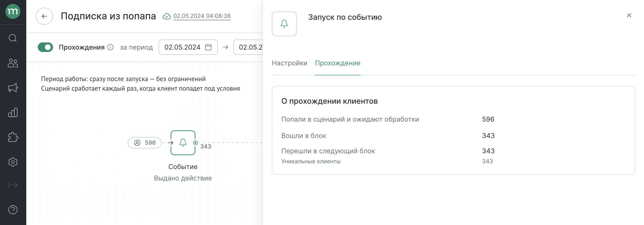Click 'О прохождении клиентов' heading
Image resolution: width=644 pixels, height=225 pixels.
[x=329, y=101]
